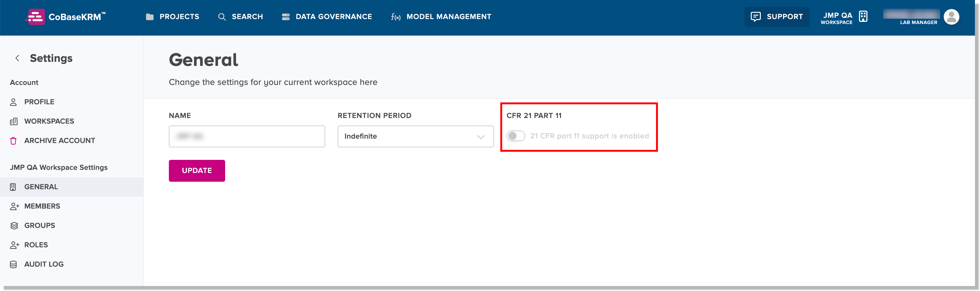Toggle the 21 CFR part 11 support switch
The image size is (980, 291).
click(516, 136)
